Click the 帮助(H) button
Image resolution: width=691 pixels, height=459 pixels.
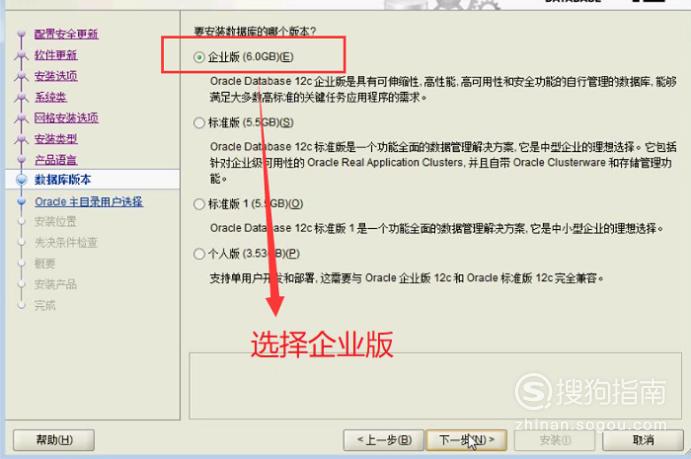54,440
